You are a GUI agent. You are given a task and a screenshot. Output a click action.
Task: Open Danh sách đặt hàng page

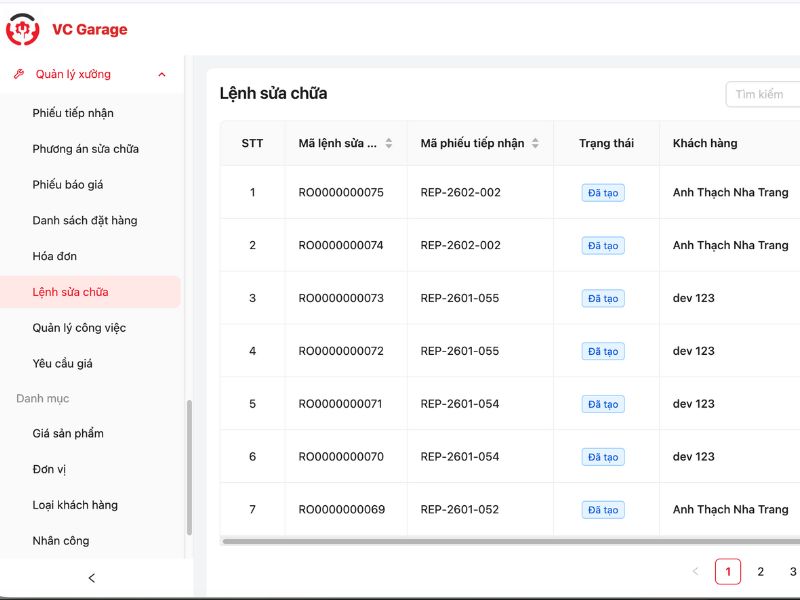pos(85,220)
